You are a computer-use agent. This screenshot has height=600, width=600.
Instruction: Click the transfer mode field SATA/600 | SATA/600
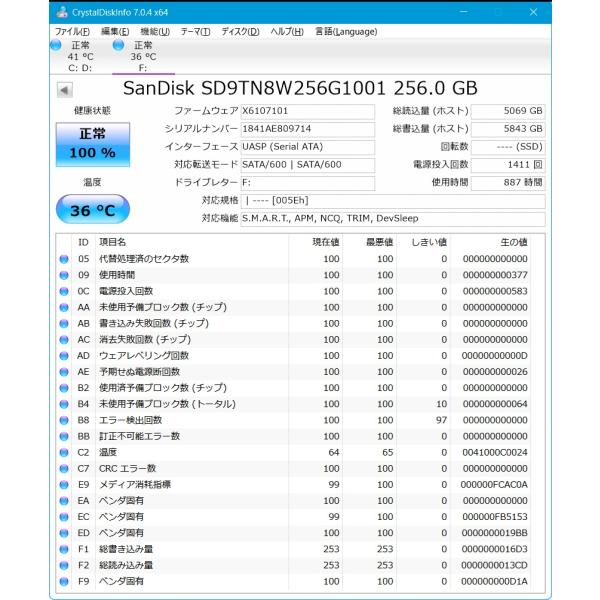pyautogui.click(x=308, y=165)
